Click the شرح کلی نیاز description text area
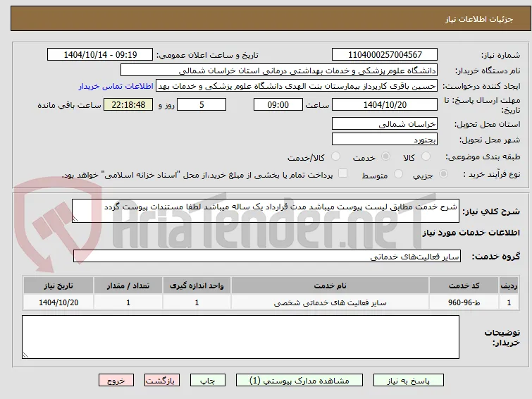 tap(266, 211)
